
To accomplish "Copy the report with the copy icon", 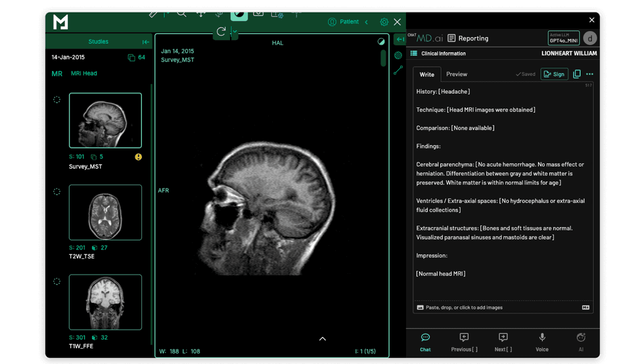I will point(577,74).
